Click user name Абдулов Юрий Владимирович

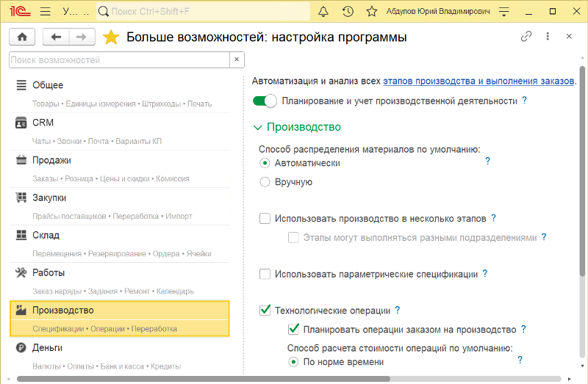[438, 11]
